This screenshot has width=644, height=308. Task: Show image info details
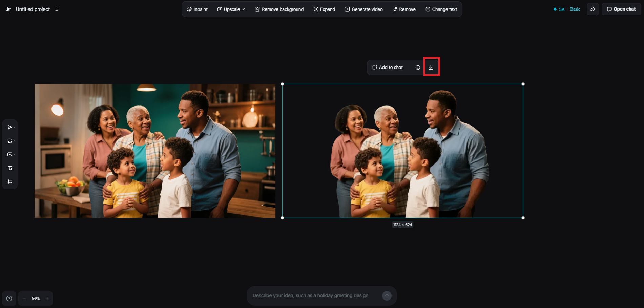[418, 68]
